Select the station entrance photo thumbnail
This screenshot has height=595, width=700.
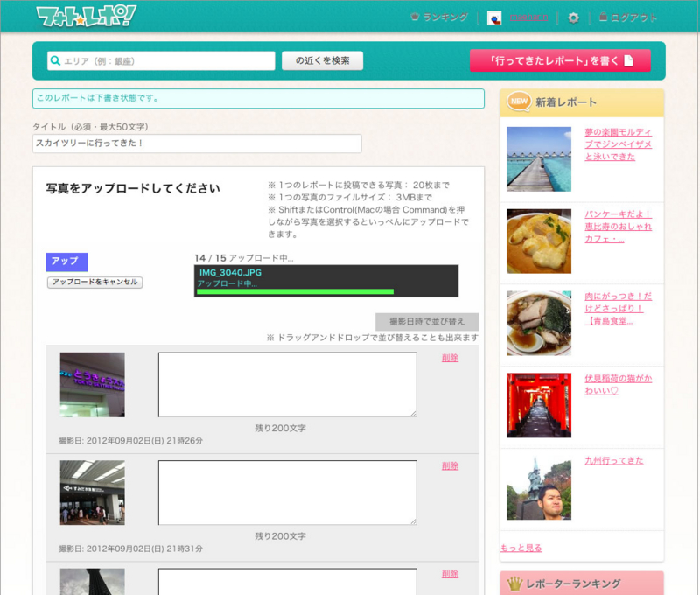click(93, 493)
